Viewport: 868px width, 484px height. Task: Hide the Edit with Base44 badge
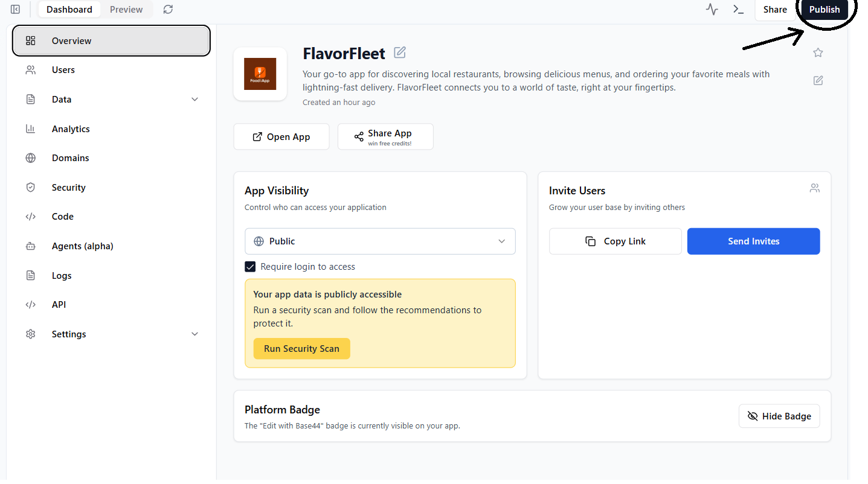[779, 416]
